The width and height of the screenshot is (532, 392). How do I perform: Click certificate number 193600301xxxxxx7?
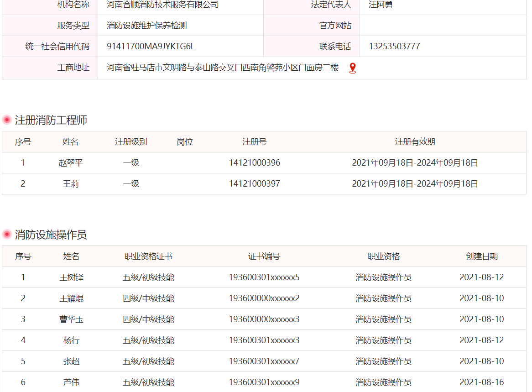pyautogui.click(x=264, y=361)
